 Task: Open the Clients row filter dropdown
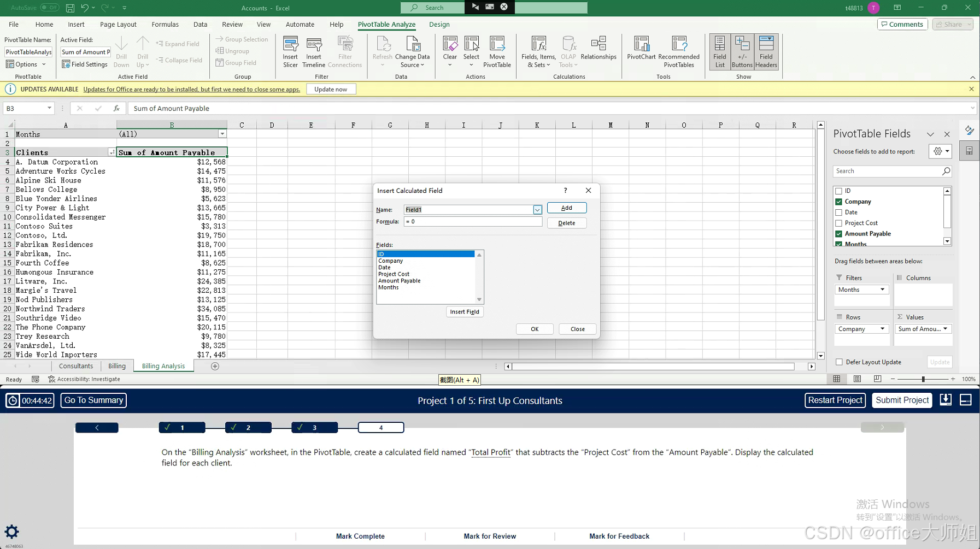coord(112,152)
